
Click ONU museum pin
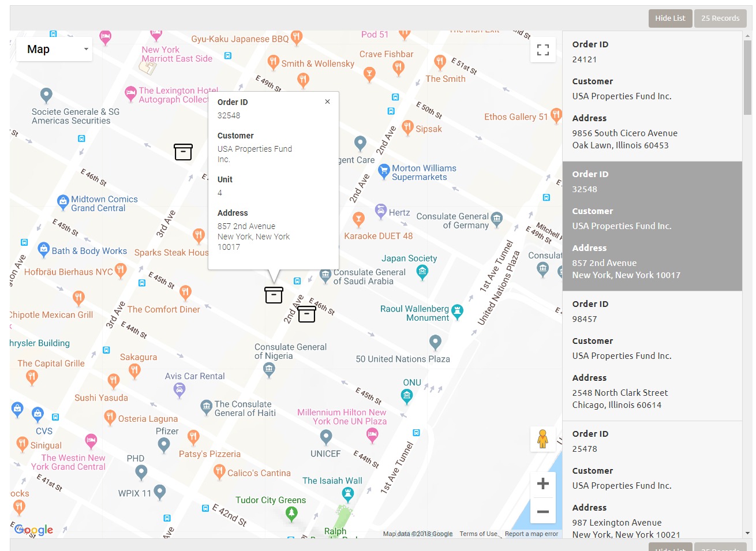[x=407, y=396]
